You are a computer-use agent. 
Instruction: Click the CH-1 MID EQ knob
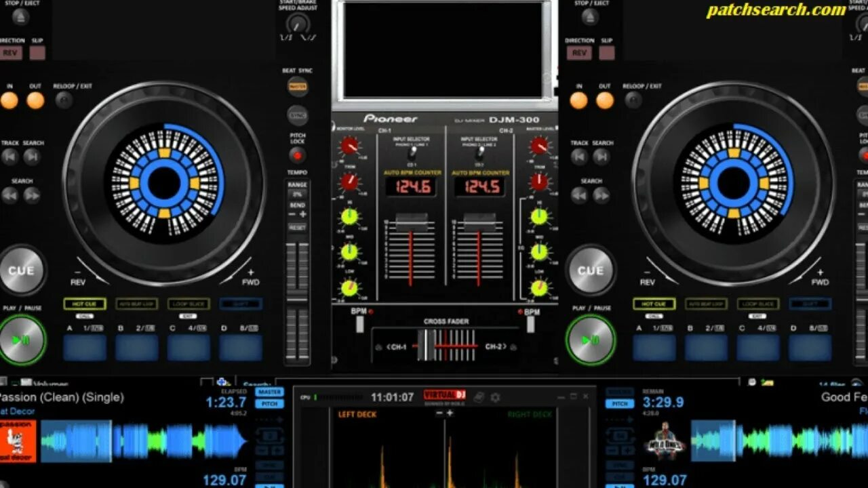349,252
